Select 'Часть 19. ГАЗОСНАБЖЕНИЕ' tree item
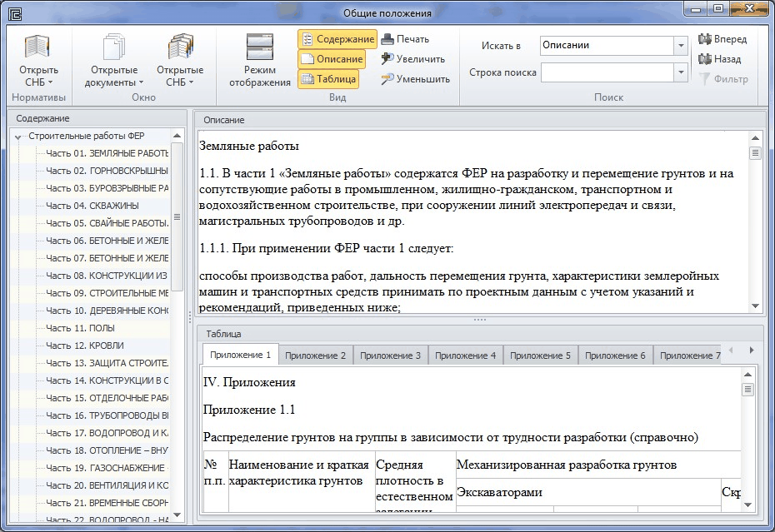 pos(107,468)
